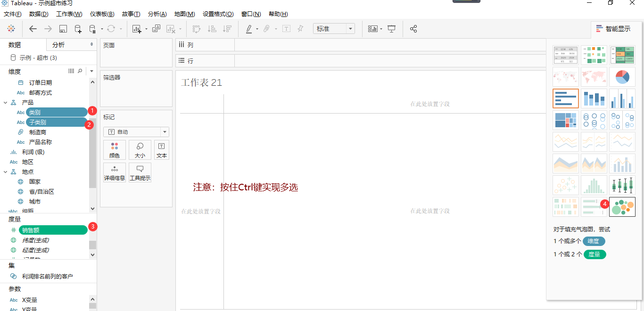644x311 pixels.
Task: Select the histogram chart thumbnail
Action: tap(594, 185)
